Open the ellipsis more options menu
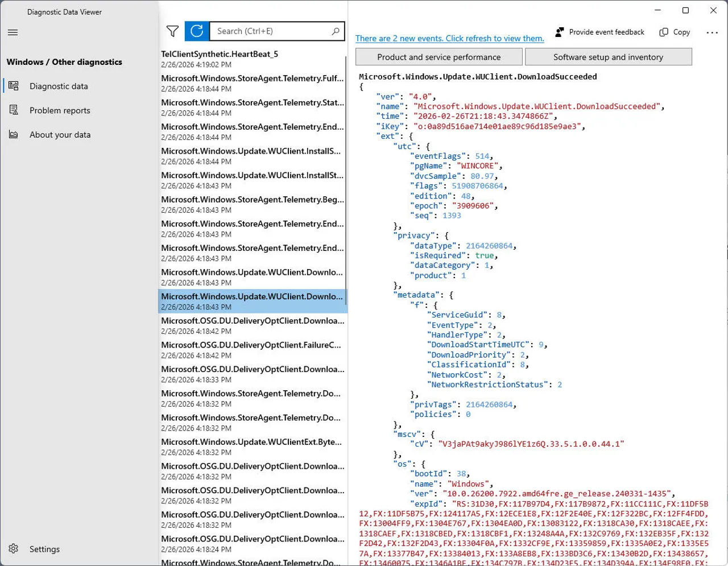 point(712,32)
